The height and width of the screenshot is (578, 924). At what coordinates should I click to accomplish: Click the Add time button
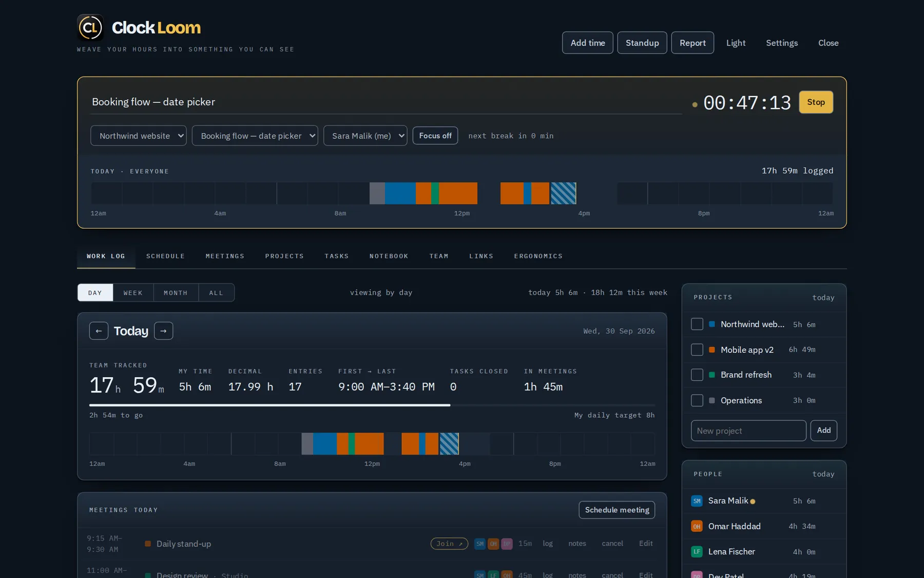tap(588, 43)
